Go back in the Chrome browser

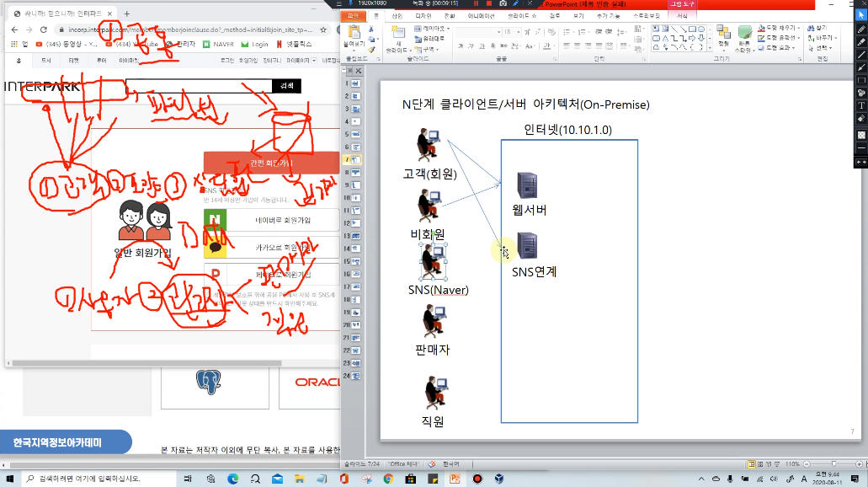pos(14,29)
